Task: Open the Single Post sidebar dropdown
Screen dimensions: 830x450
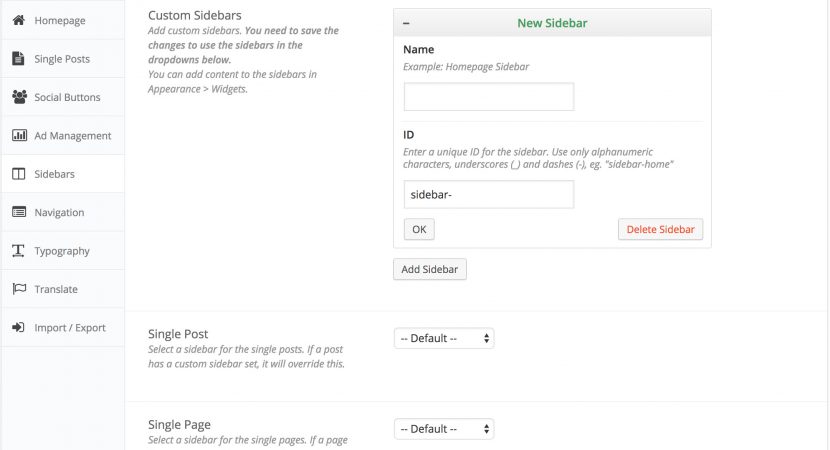Action: (444, 338)
